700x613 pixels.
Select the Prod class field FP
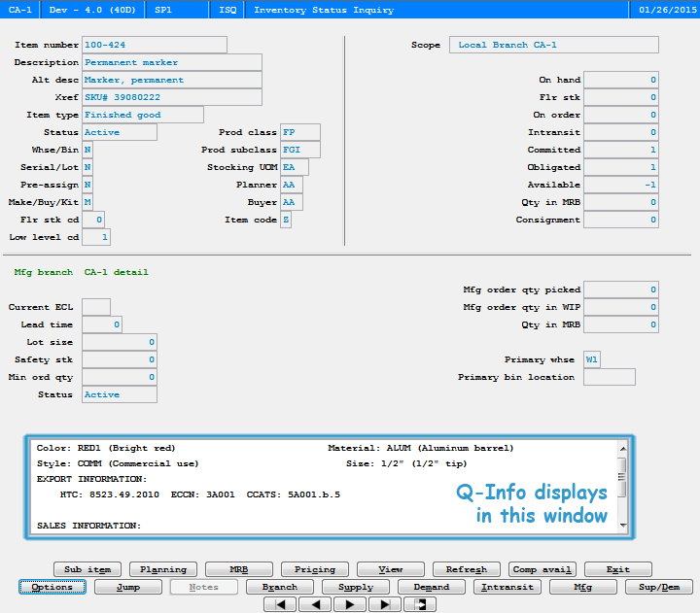(x=300, y=132)
